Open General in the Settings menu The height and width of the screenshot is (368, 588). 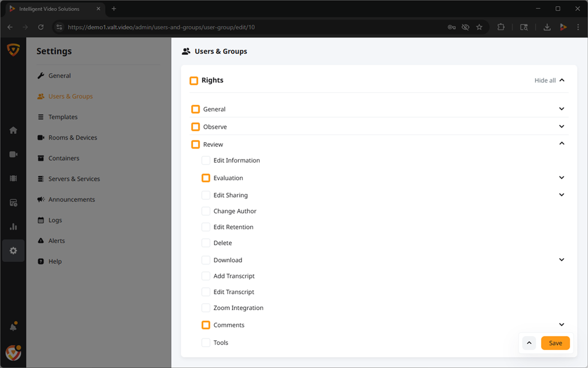(60, 76)
